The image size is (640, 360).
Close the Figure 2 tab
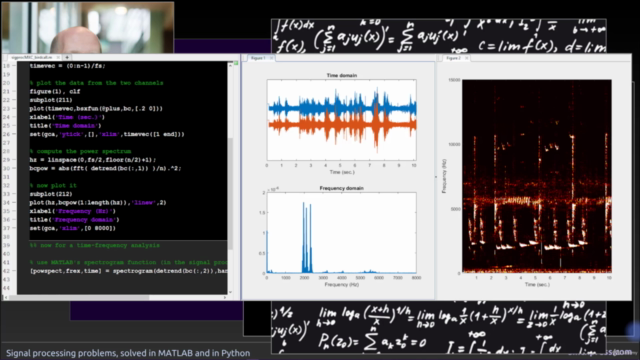[467, 58]
